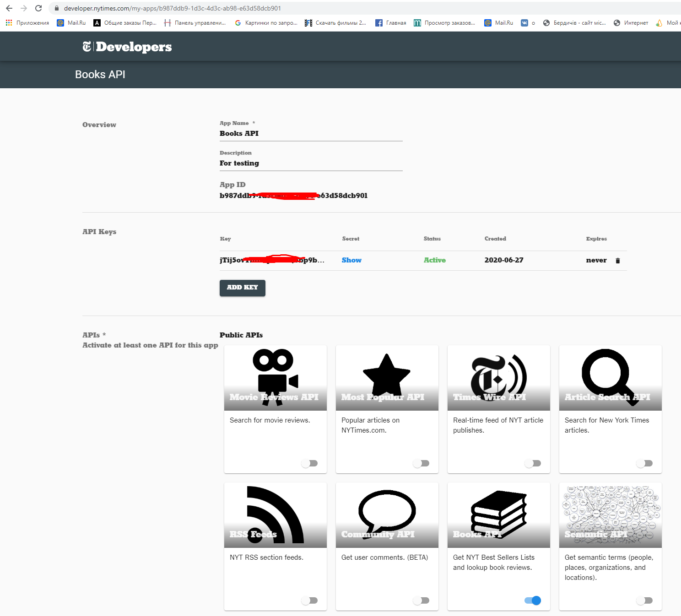
Task: Disable the Books API toggle
Action: 533,600
